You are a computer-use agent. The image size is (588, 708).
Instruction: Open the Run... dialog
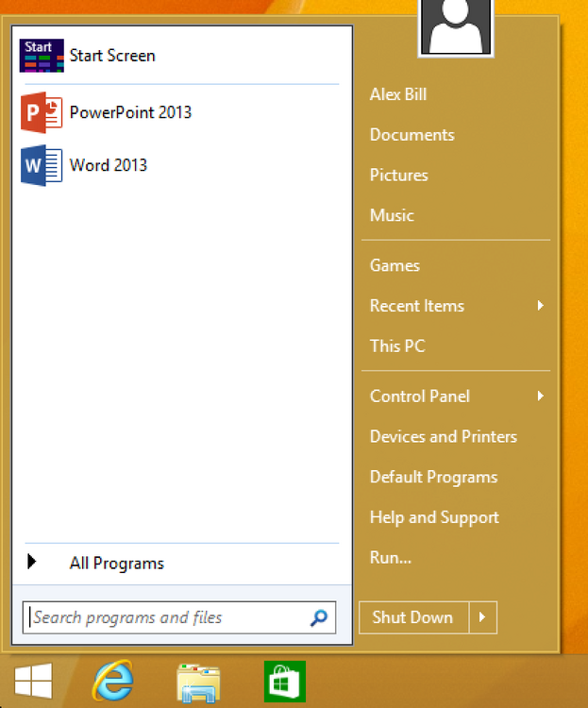pos(391,557)
